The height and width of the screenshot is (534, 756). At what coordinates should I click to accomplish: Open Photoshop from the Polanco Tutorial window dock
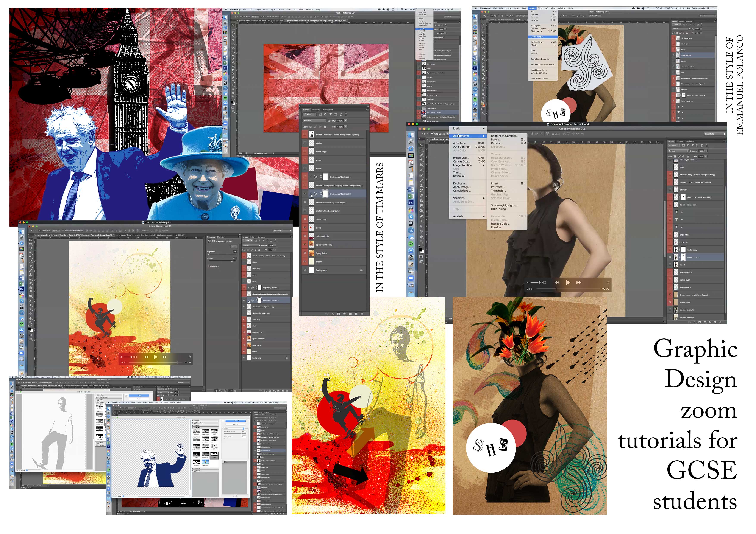pos(411,203)
